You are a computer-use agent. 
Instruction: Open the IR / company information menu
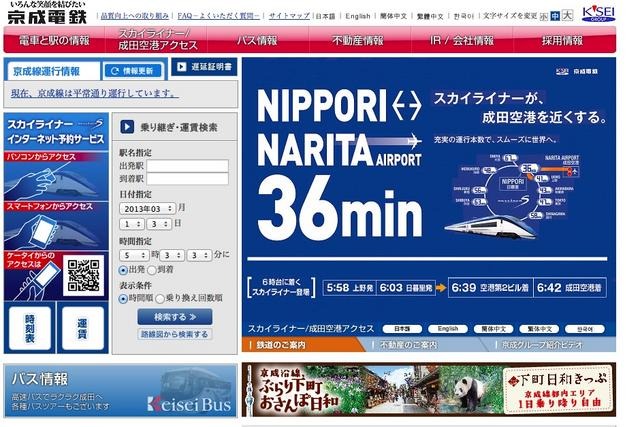pos(462,40)
